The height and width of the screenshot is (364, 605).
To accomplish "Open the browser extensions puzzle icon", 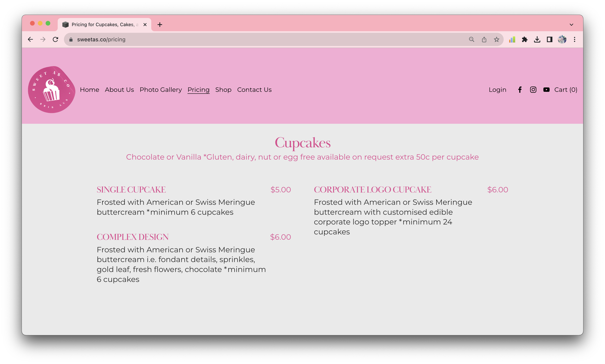I will pyautogui.click(x=525, y=39).
